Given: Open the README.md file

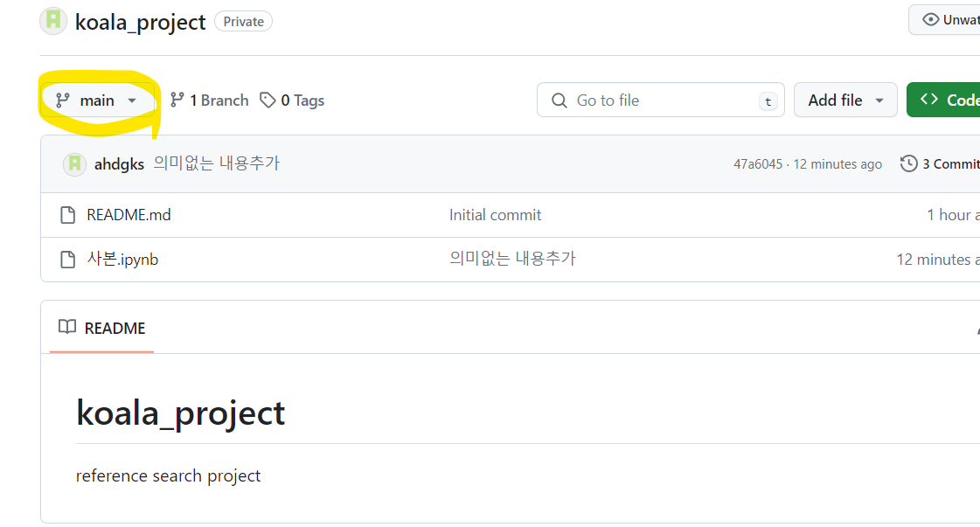Looking at the screenshot, I should (x=129, y=215).
